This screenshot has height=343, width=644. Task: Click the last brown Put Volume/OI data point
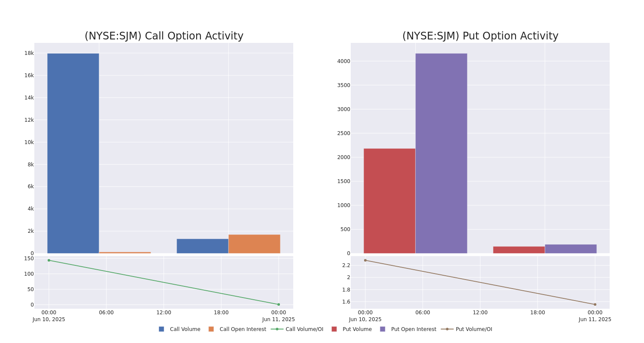pyautogui.click(x=595, y=304)
